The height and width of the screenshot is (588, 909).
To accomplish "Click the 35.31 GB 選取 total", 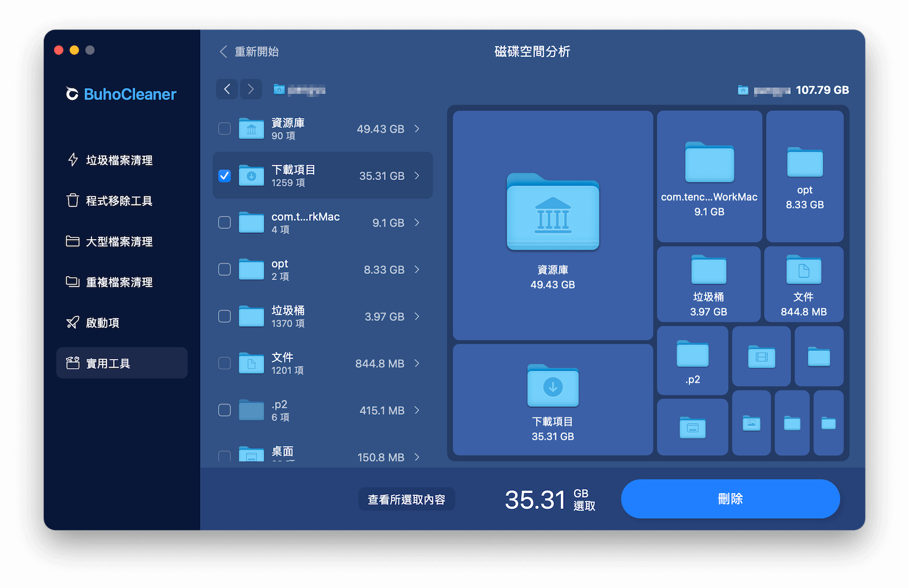I will 550,499.
